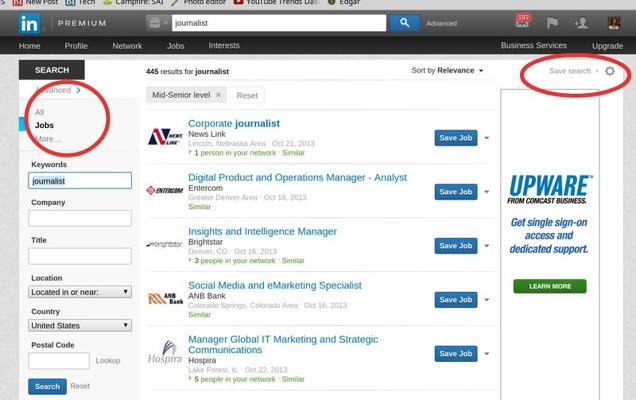This screenshot has height=400, width=636.
Task: Click into the Company filter field
Action: click(80, 218)
